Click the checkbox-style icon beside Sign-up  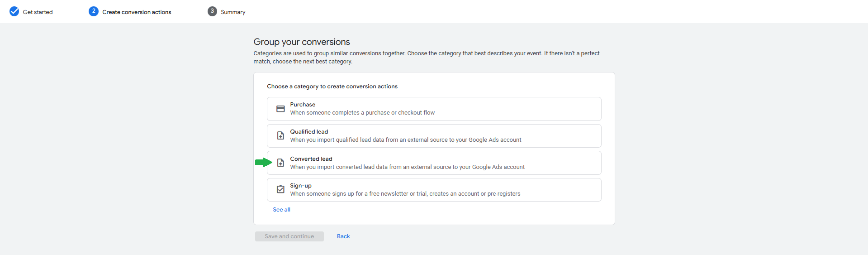pyautogui.click(x=280, y=189)
